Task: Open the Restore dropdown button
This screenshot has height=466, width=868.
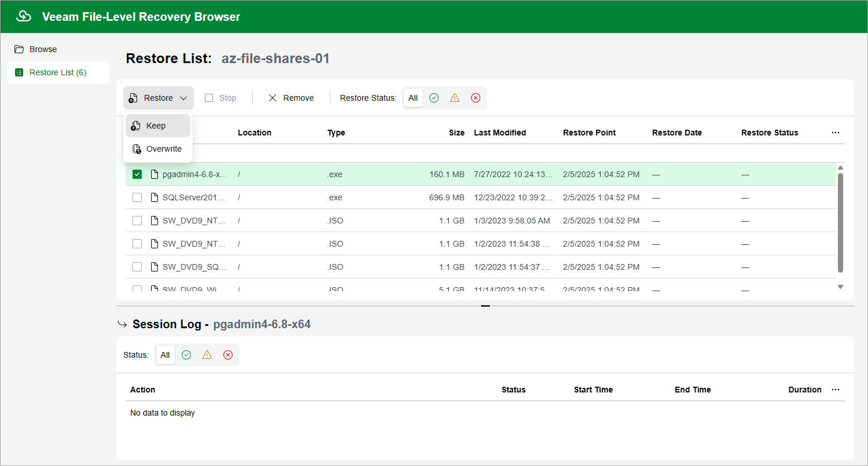Action: pos(159,98)
